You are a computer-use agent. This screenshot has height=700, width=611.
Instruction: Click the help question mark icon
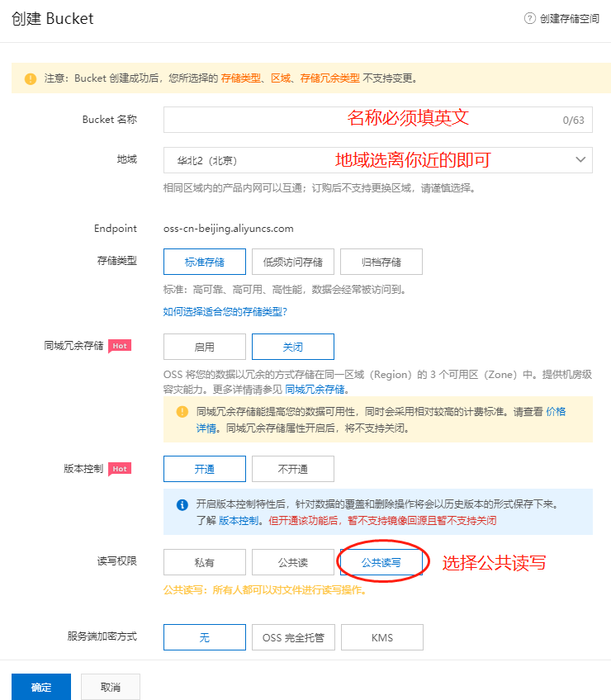tap(530, 18)
